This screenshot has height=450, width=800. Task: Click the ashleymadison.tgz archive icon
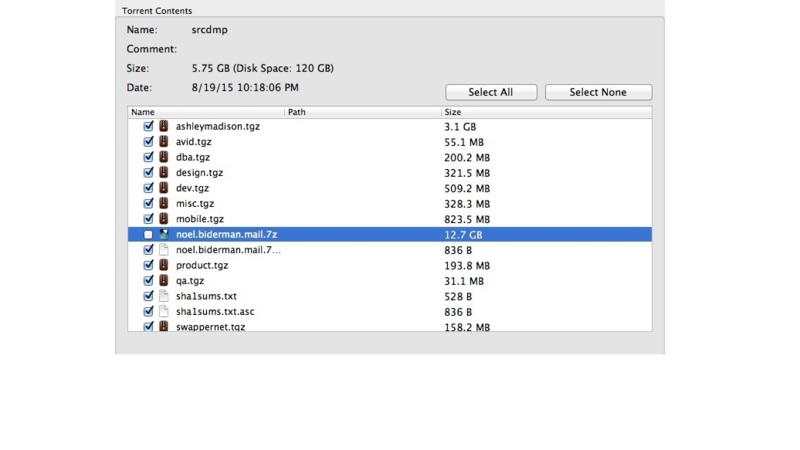[164, 126]
